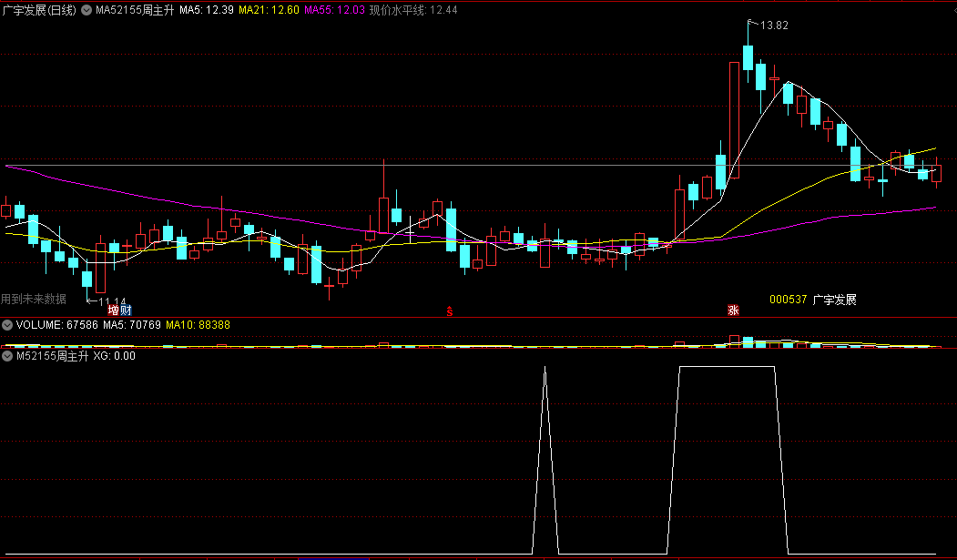The height and width of the screenshot is (560, 957).
Task: Click the 广宇发展 name beside stock code
Action: tap(834, 300)
